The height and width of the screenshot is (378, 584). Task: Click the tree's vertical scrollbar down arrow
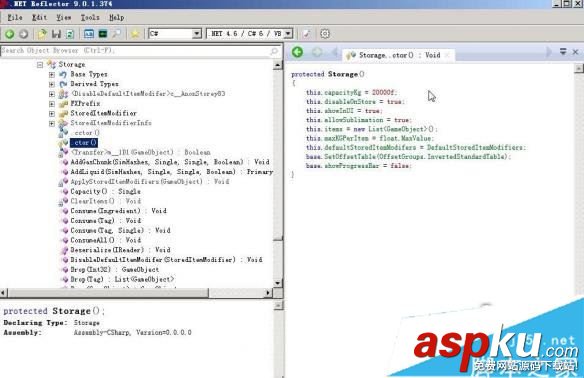[x=277, y=283]
